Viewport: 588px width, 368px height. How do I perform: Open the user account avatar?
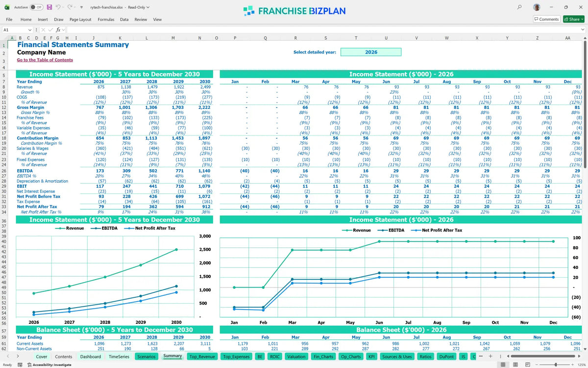click(538, 8)
